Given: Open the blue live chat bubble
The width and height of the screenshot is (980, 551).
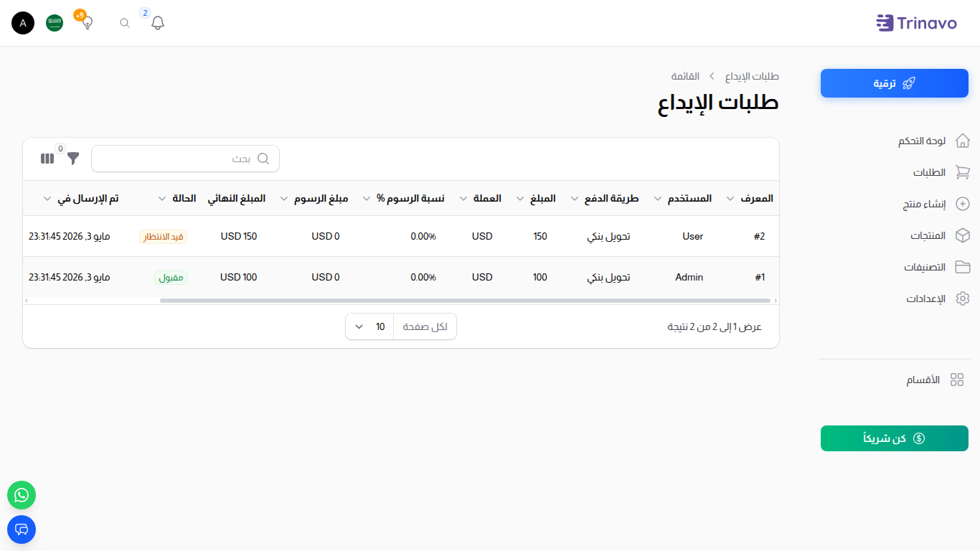Looking at the screenshot, I should pos(22,529).
